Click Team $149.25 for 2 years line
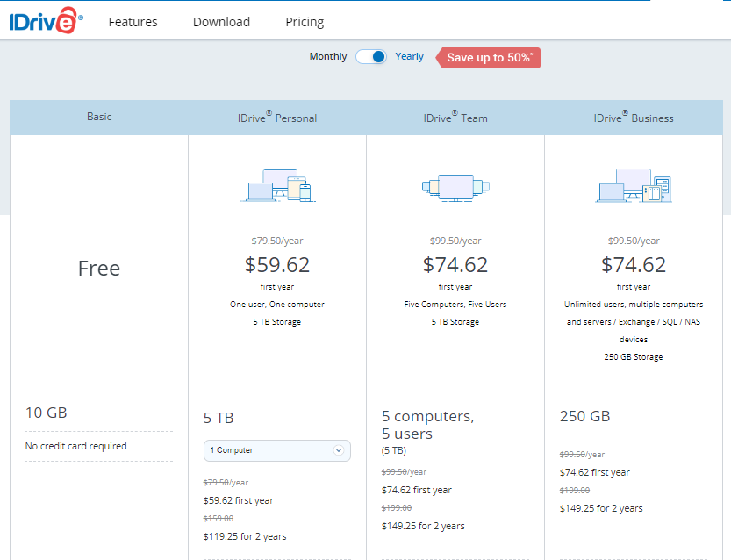This screenshot has width=731, height=560. coord(423,526)
